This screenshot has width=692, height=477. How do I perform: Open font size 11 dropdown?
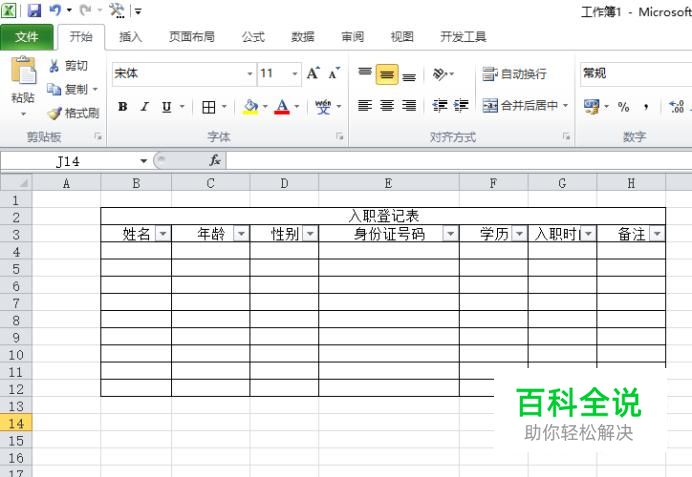tap(295, 73)
